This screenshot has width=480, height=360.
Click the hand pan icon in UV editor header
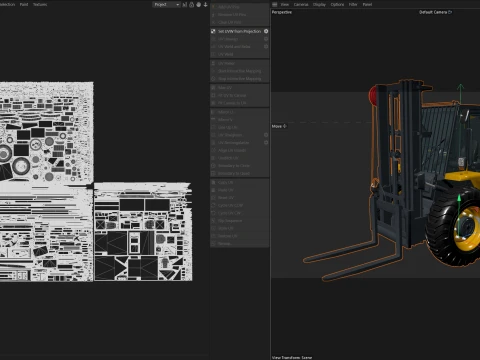tap(199, 4)
